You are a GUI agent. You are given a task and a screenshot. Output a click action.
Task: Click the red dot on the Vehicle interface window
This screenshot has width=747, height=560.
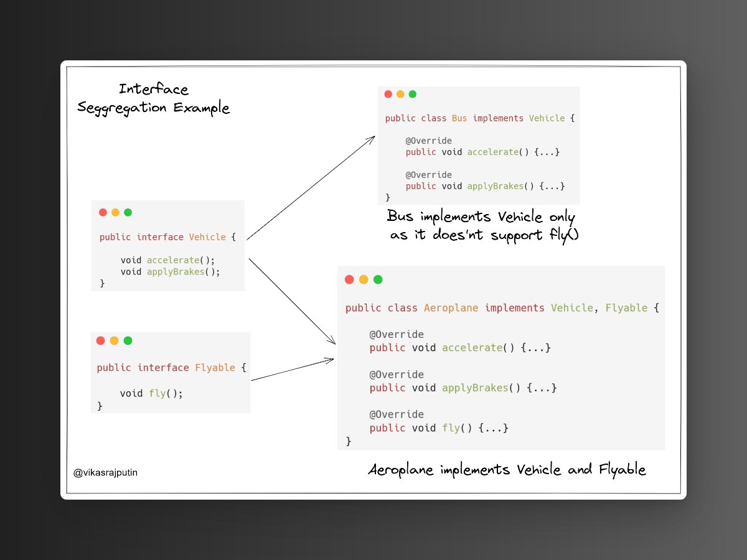[103, 212]
